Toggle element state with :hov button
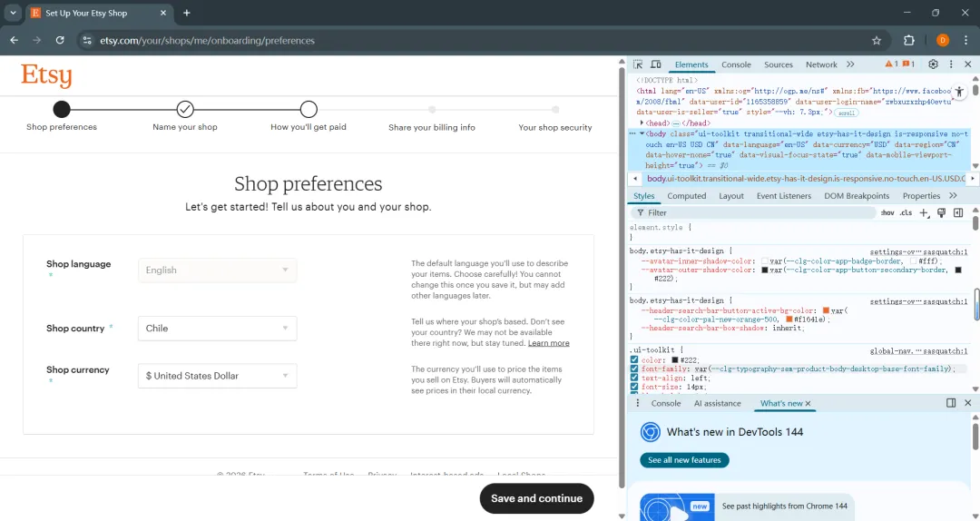 coord(887,212)
